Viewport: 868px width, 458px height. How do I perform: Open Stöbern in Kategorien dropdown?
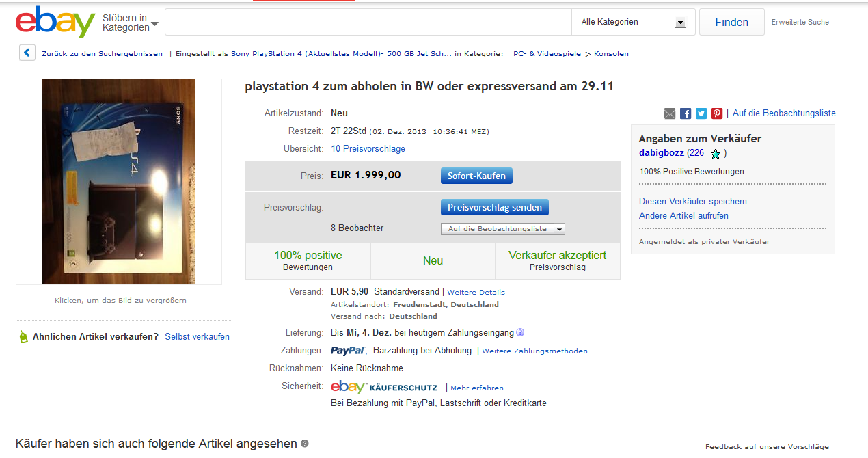click(130, 23)
